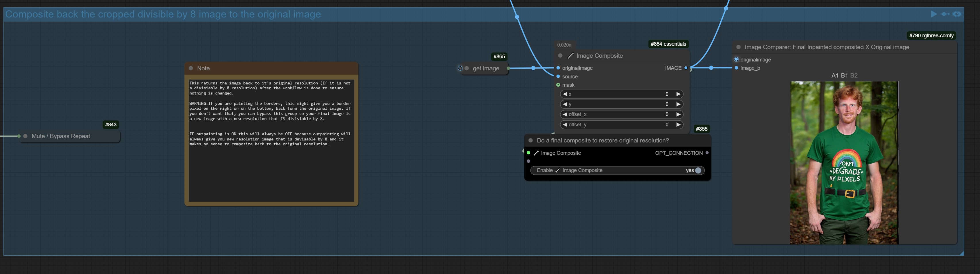
Task: Click the play arrow icon in group header
Action: coord(933,14)
